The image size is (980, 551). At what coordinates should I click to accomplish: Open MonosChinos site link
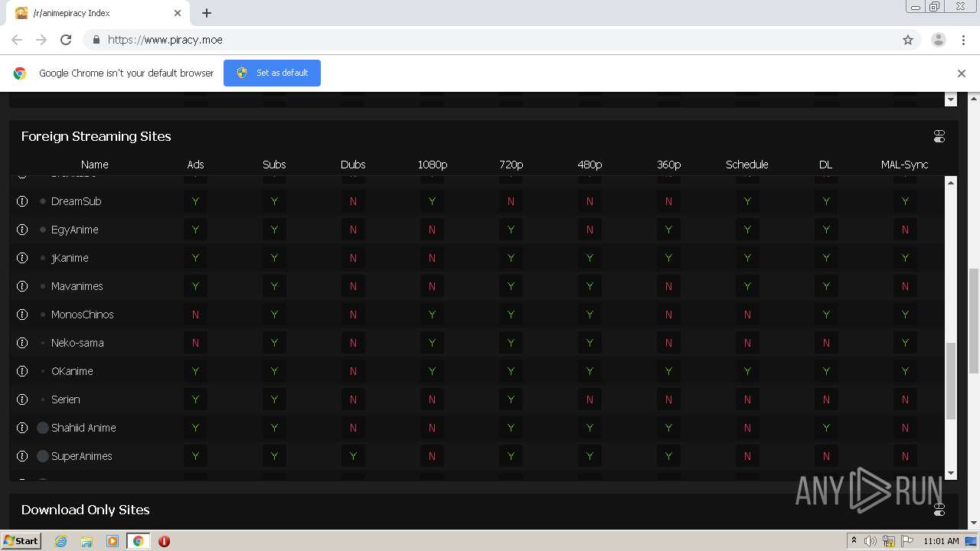point(82,315)
